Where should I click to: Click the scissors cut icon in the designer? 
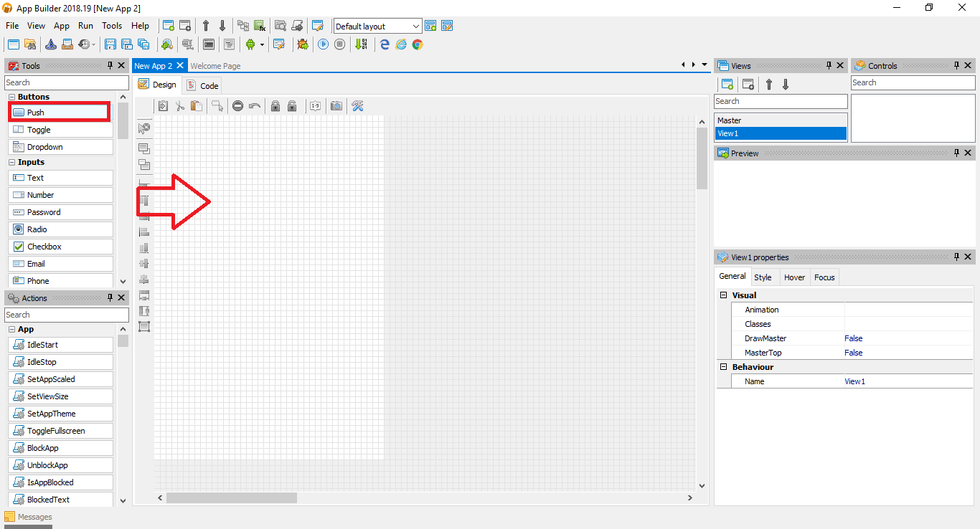pyautogui.click(x=179, y=105)
